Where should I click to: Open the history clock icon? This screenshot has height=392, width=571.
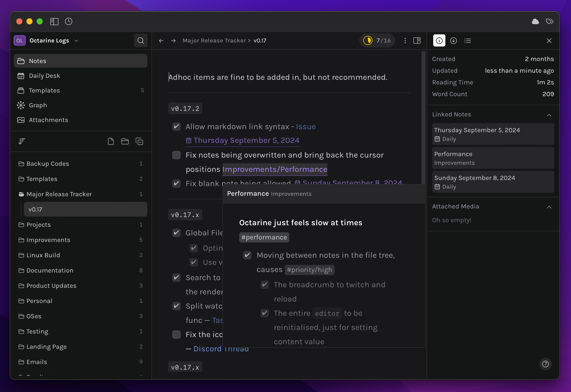point(69,21)
